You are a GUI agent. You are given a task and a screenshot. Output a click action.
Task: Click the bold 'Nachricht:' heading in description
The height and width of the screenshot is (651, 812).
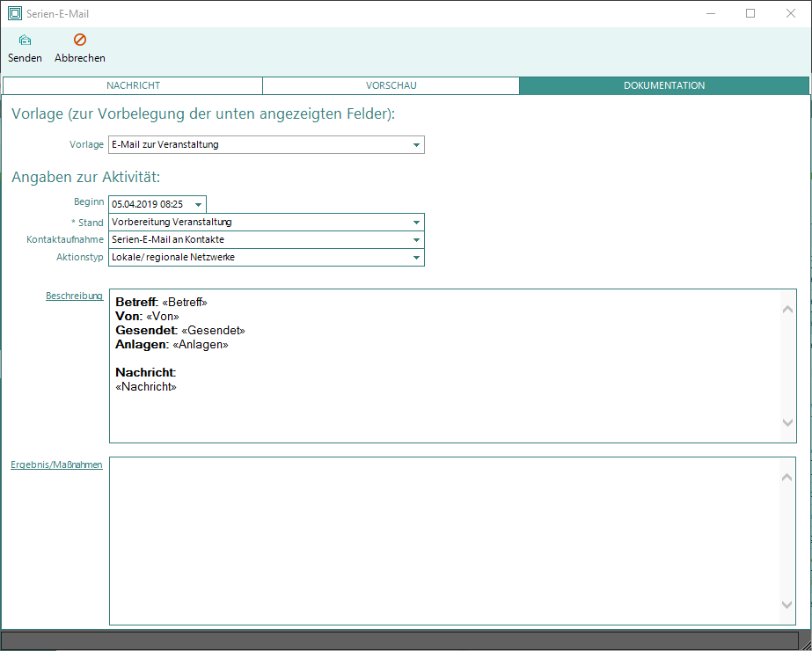click(145, 372)
